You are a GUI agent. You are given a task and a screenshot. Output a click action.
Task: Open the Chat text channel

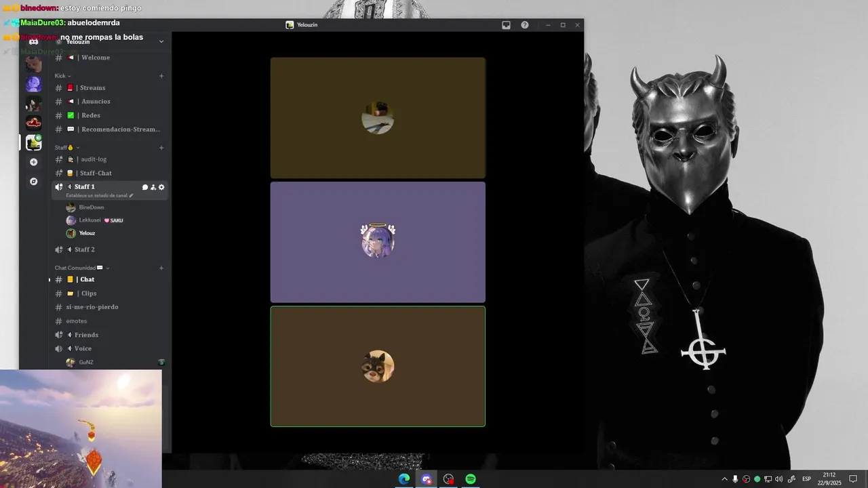click(x=109, y=279)
